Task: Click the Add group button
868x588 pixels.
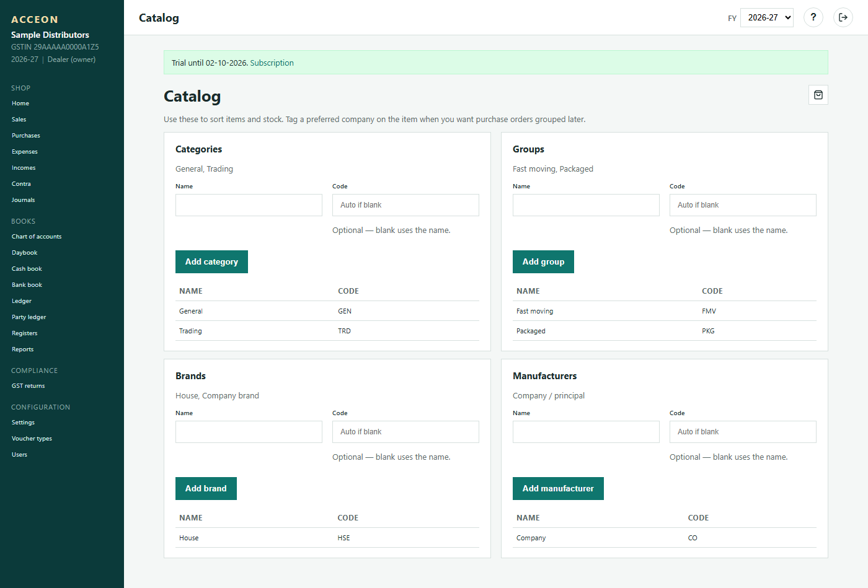Action: click(543, 261)
